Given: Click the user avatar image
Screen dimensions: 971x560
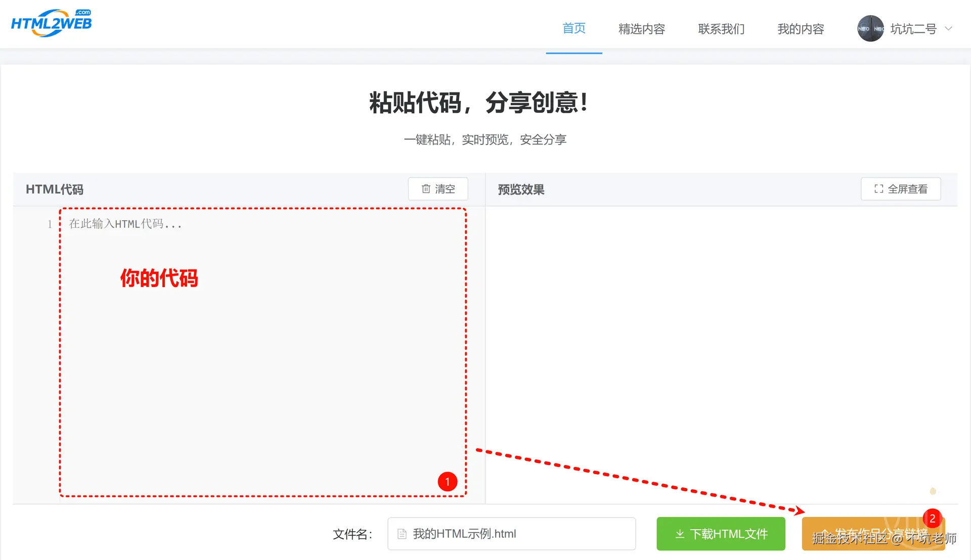Looking at the screenshot, I should 870,29.
